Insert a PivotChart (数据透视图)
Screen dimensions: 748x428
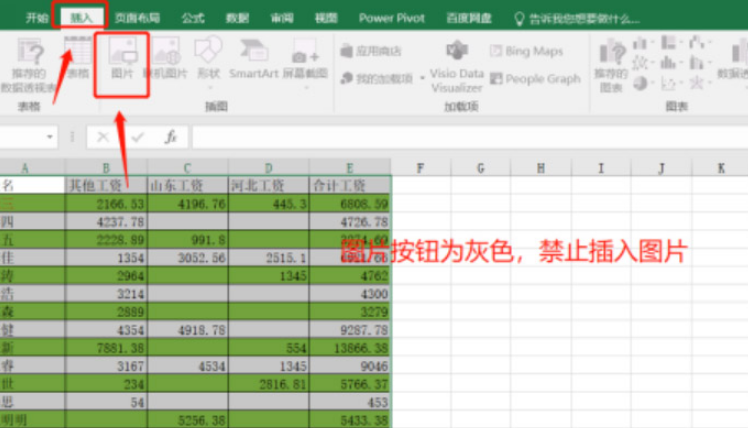click(x=734, y=60)
